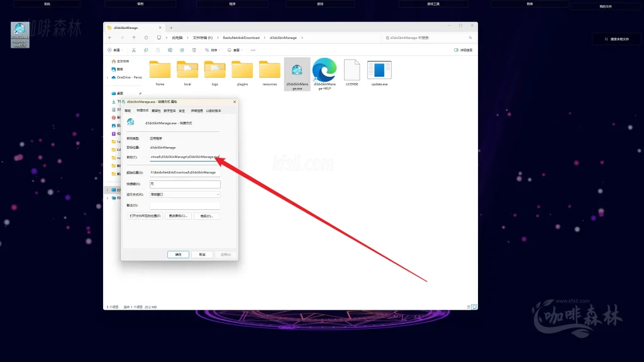This screenshot has width=644, height=362.
Task: Click the Change Icon button
Action: tap(179, 216)
